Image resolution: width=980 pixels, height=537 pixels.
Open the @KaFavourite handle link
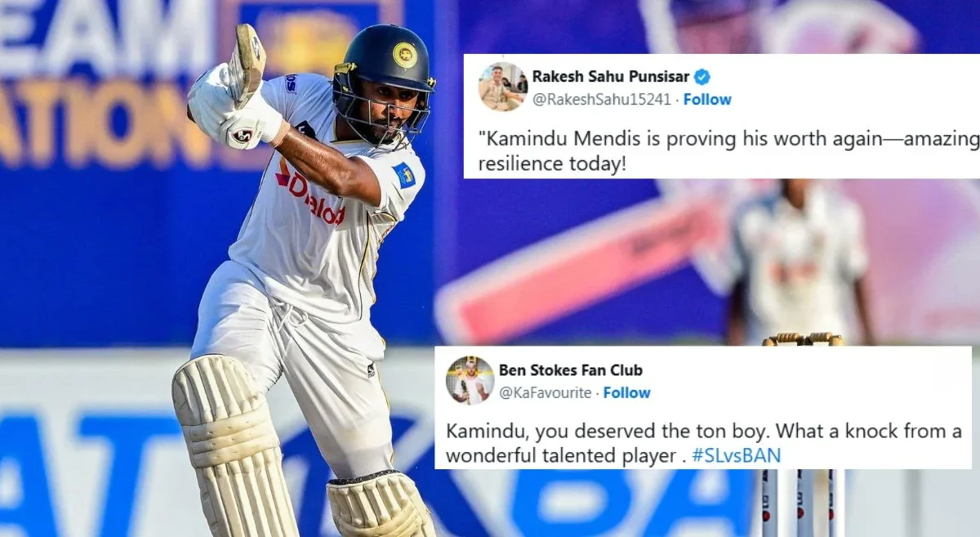(545, 393)
